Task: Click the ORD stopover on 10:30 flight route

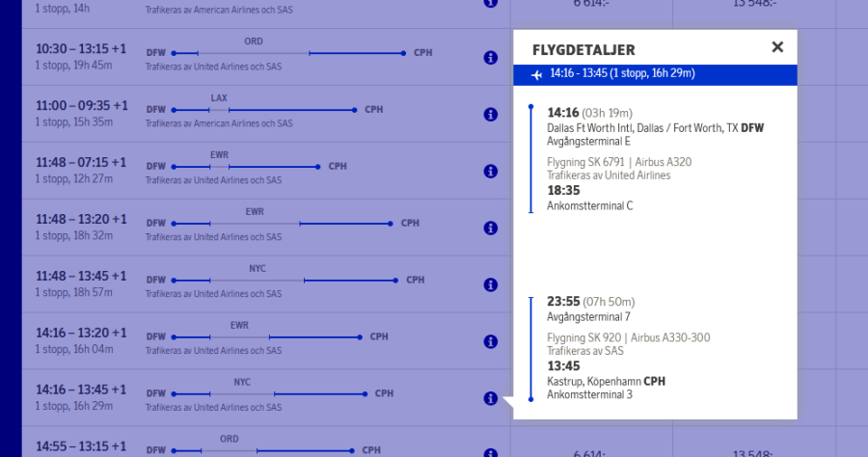Action: tap(254, 41)
